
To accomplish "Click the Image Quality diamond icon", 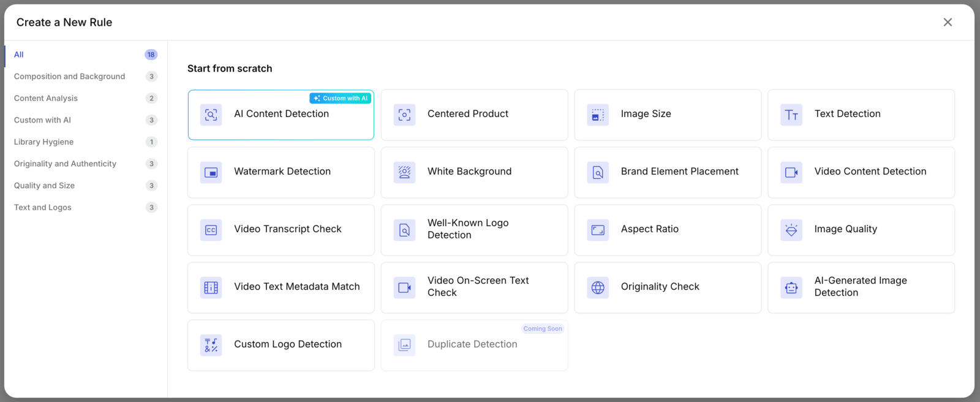I will [x=791, y=230].
